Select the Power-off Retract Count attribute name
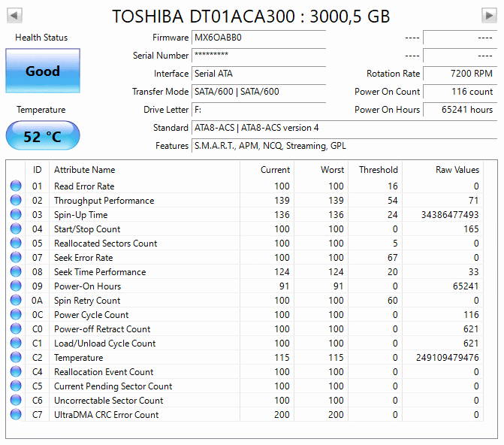The height and width of the screenshot is (445, 504). [102, 328]
